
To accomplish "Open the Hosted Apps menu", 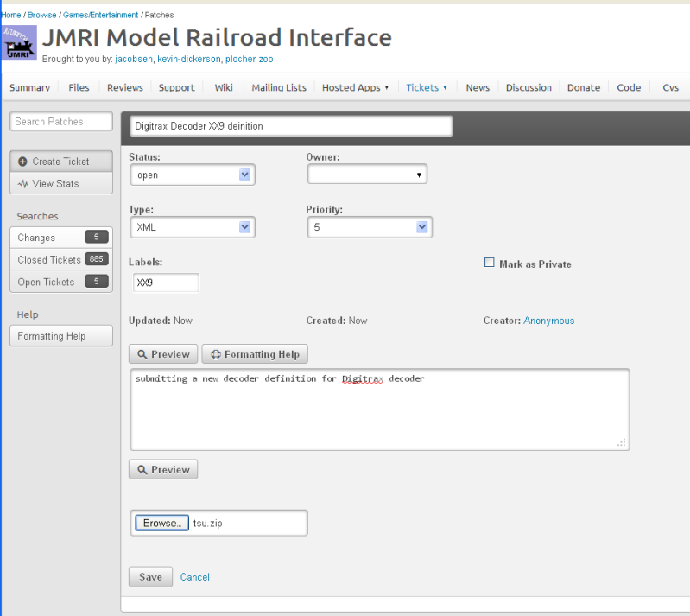I will [355, 87].
